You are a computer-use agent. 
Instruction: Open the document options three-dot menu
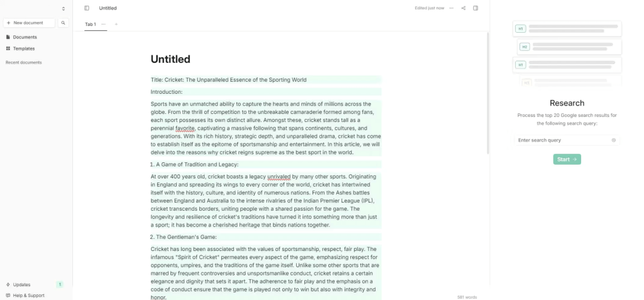tap(451, 8)
